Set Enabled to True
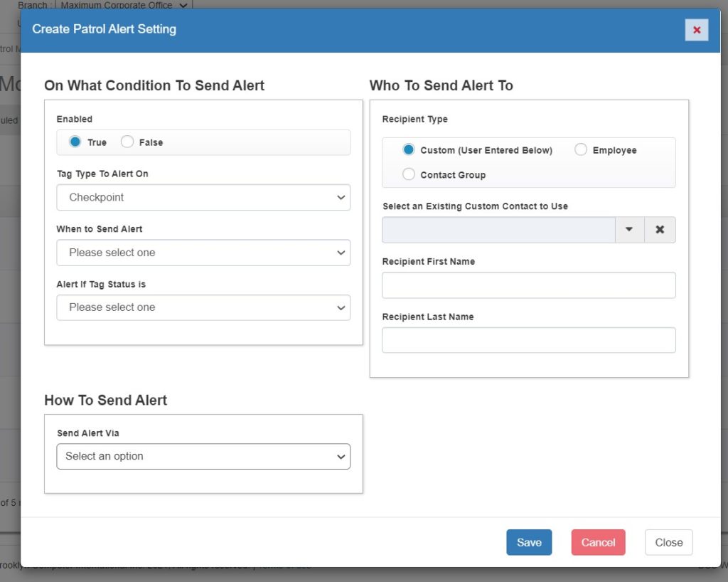This screenshot has width=728, height=582. coord(75,142)
